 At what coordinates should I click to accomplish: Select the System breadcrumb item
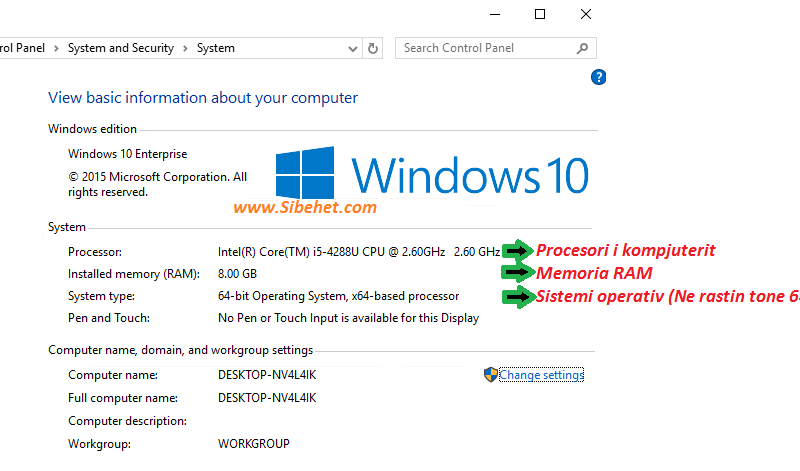point(216,48)
